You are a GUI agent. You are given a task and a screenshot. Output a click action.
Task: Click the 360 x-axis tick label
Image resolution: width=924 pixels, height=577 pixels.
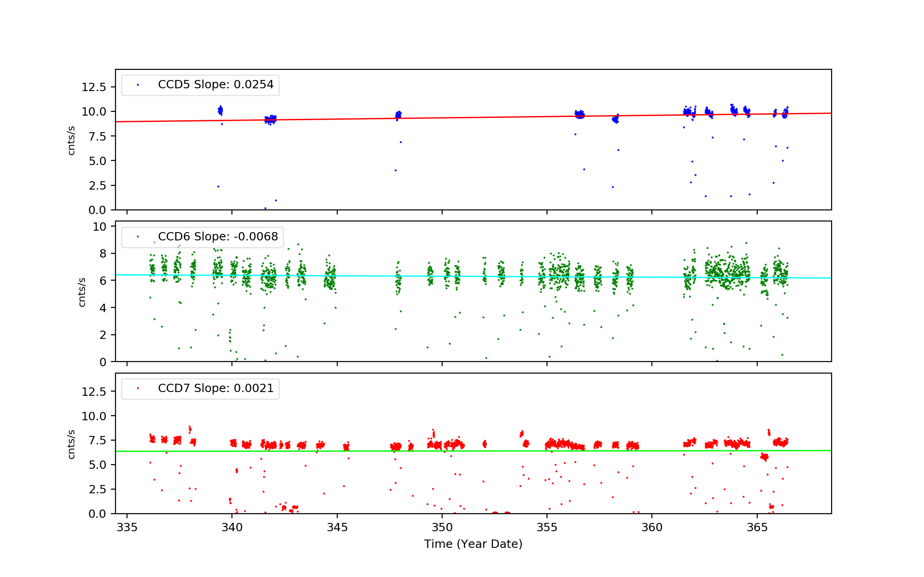(x=652, y=528)
